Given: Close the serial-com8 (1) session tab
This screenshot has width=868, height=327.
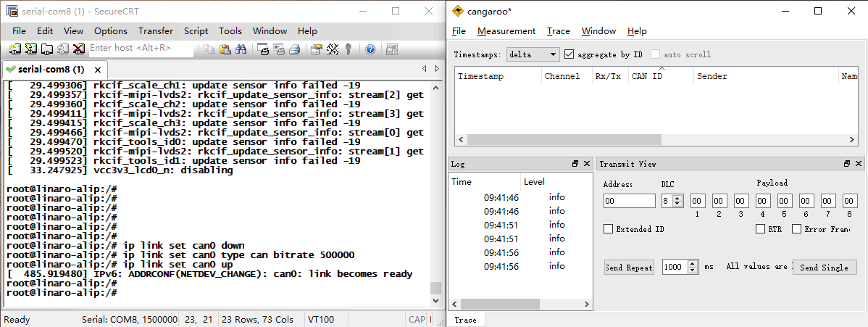Looking at the screenshot, I should [98, 70].
